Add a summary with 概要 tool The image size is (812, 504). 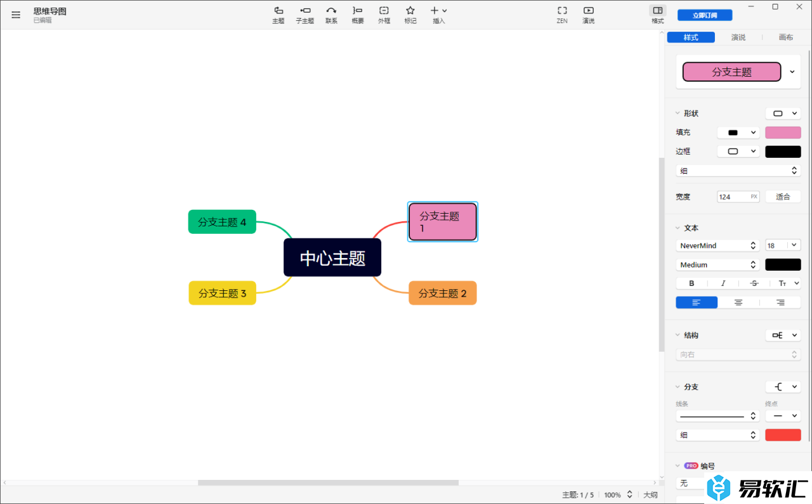[x=358, y=15]
